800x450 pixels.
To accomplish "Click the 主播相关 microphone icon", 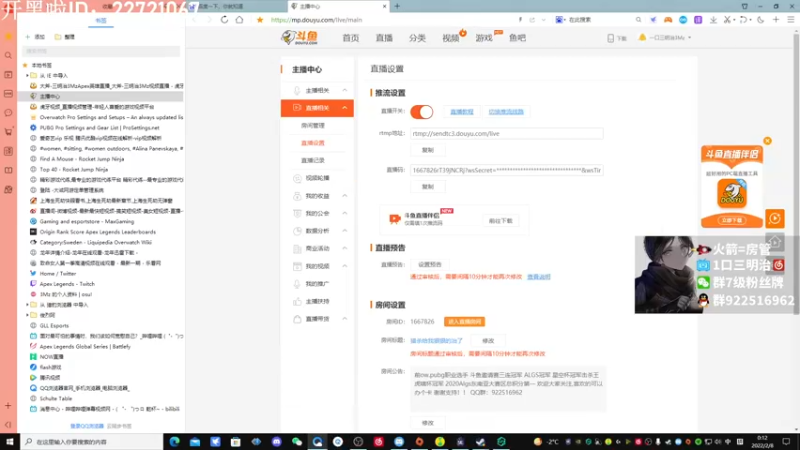I will 297,90.
